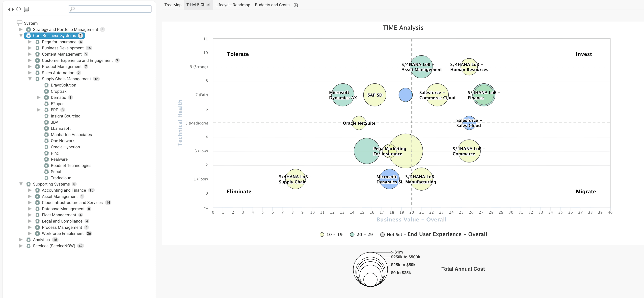Select the Sales Automation tree item
The image size is (644, 298).
coord(58,73)
